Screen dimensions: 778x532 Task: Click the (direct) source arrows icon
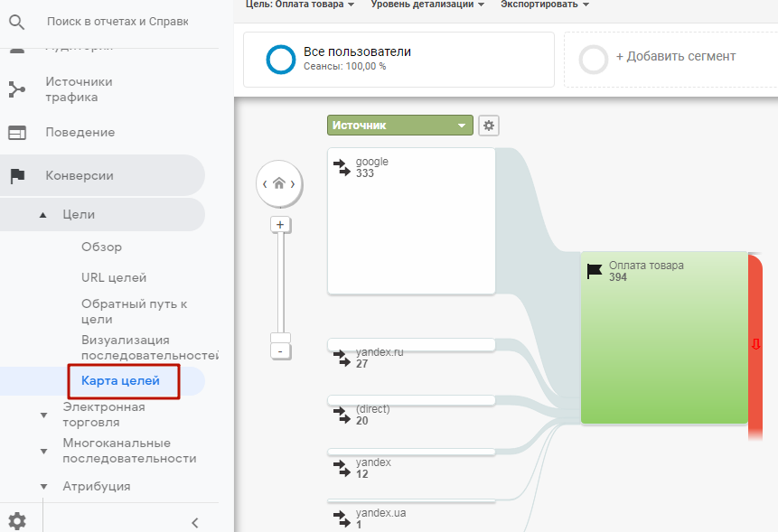[342, 415]
